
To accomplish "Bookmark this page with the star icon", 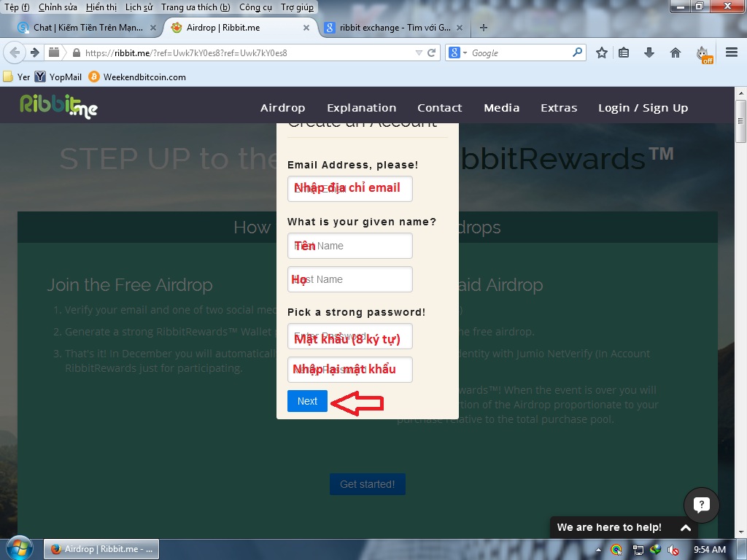I will click(x=602, y=52).
